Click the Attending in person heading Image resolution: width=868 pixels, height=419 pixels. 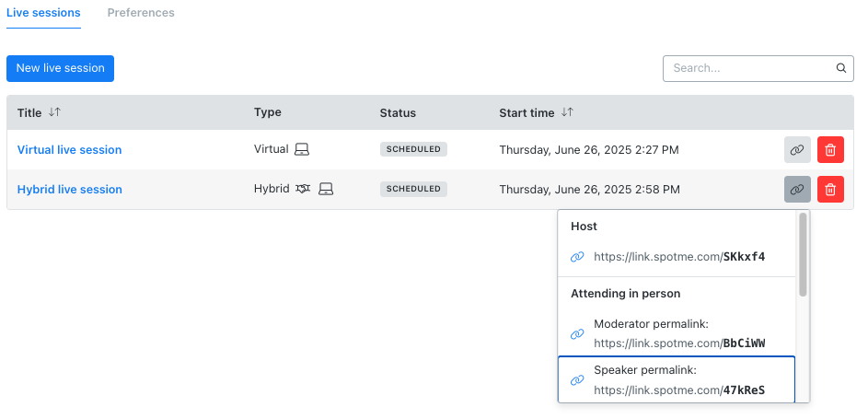tap(626, 294)
